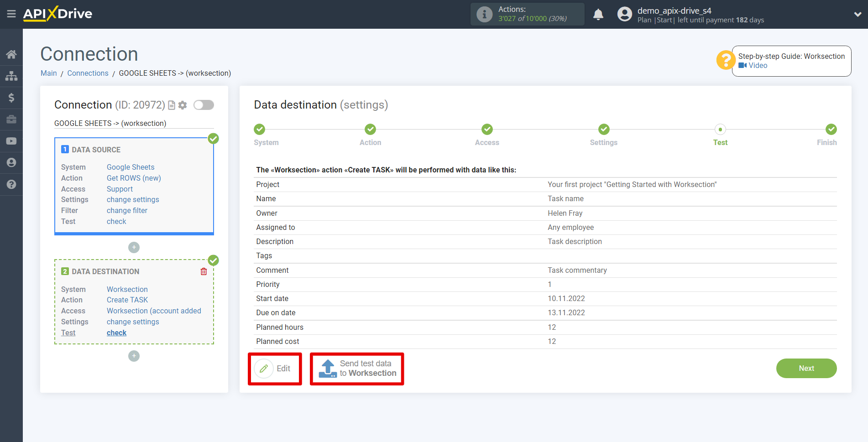Expand the account dropdown arrow
The height and width of the screenshot is (442, 868).
(x=858, y=15)
